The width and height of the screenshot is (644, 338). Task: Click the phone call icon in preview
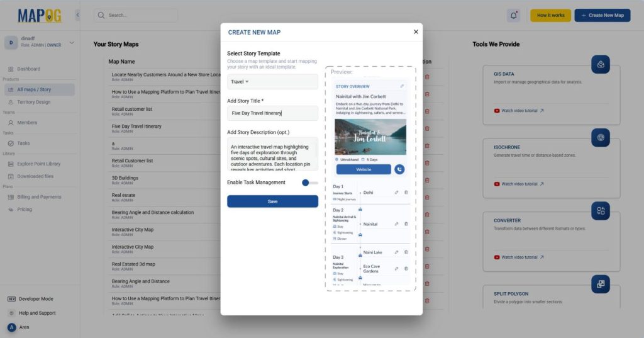tap(399, 169)
